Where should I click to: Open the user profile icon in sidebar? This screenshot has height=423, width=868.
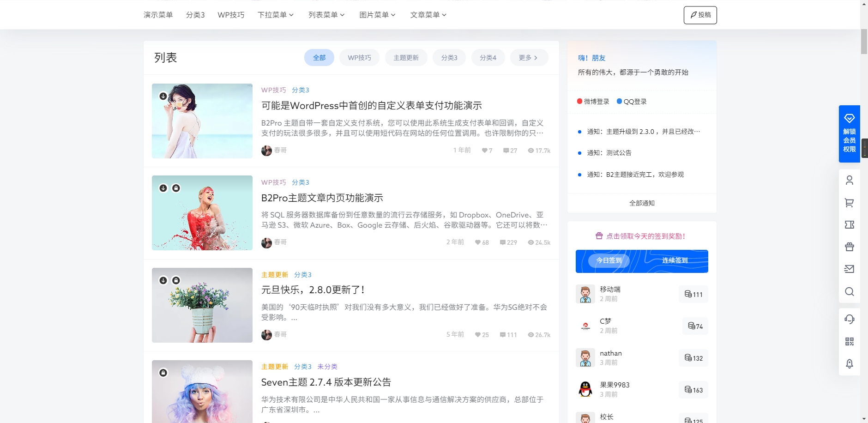click(850, 180)
